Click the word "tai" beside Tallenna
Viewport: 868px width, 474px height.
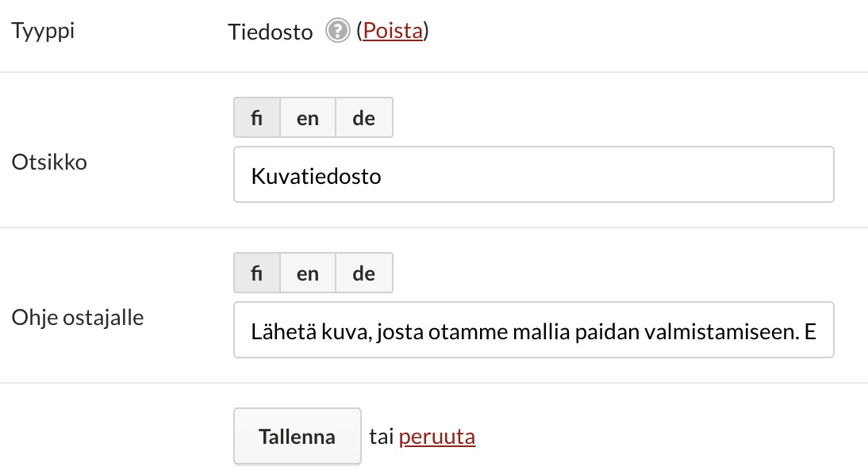coord(382,437)
